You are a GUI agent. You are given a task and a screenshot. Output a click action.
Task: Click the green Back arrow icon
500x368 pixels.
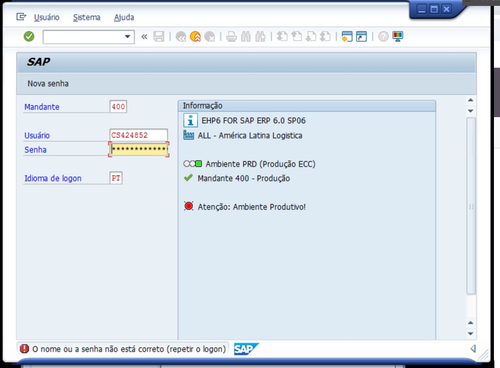181,37
